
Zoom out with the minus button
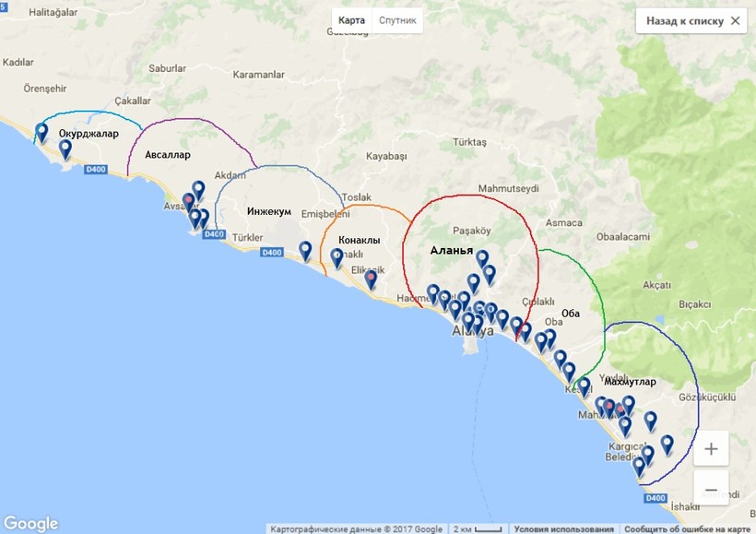711,489
